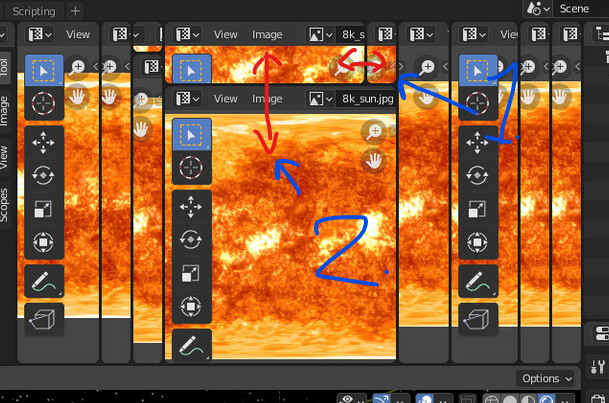Select Box Select tool in right-hand editor toolbar
This screenshot has width=609, height=403.
pos(478,70)
